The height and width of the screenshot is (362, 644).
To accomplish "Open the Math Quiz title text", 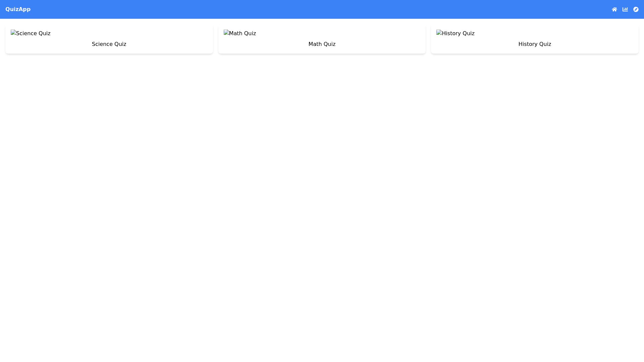I will pyautogui.click(x=322, y=44).
